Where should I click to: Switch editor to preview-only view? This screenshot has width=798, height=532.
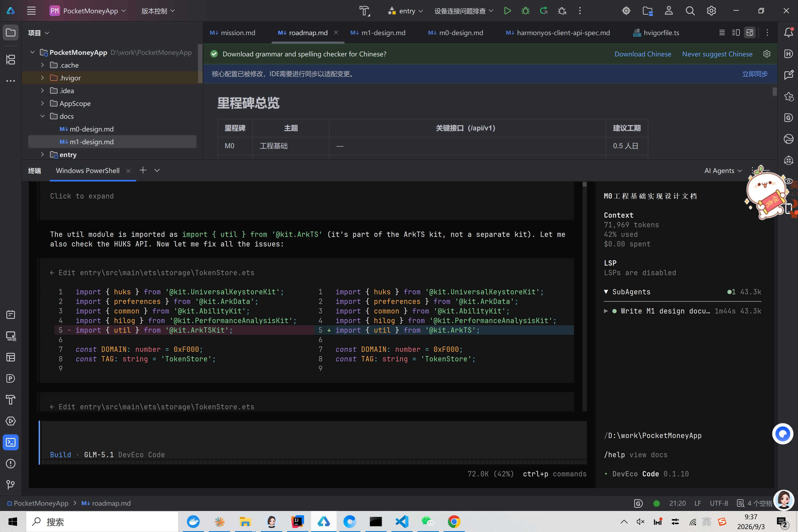point(750,32)
